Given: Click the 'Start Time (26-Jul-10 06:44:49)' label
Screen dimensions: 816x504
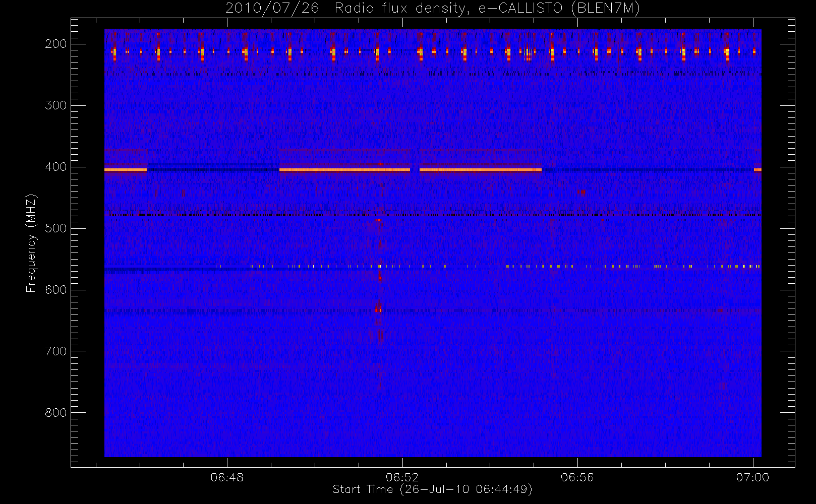Looking at the screenshot, I should tap(433, 489).
